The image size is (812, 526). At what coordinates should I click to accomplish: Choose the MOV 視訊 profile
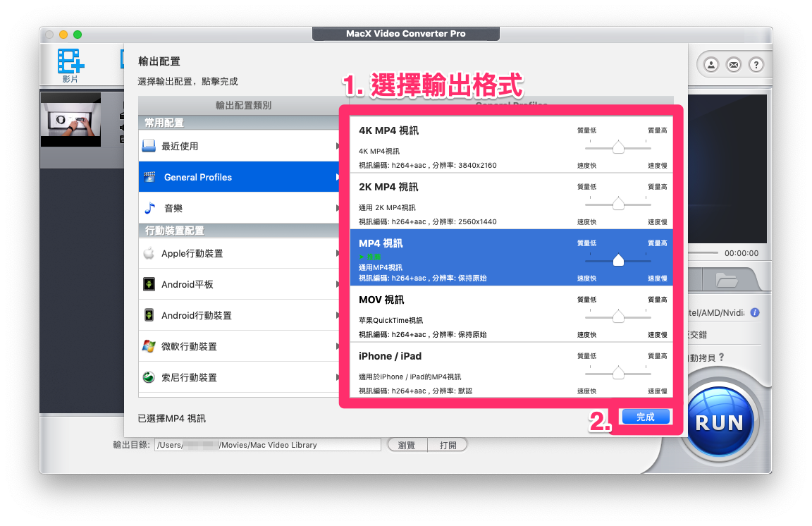[511, 314]
